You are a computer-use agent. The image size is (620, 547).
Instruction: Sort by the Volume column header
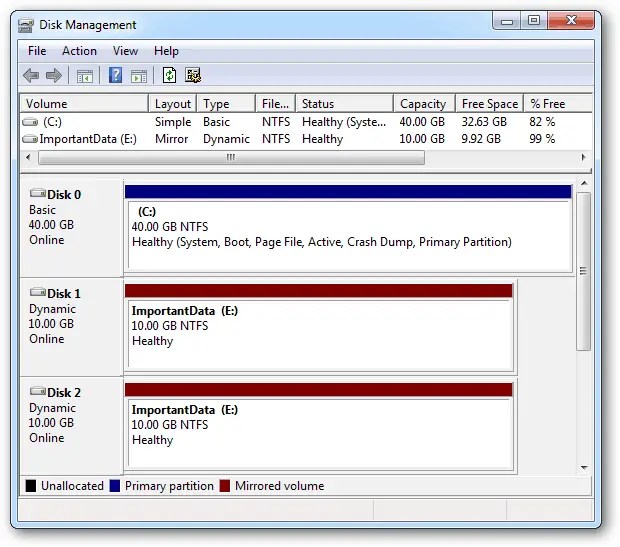(x=84, y=104)
